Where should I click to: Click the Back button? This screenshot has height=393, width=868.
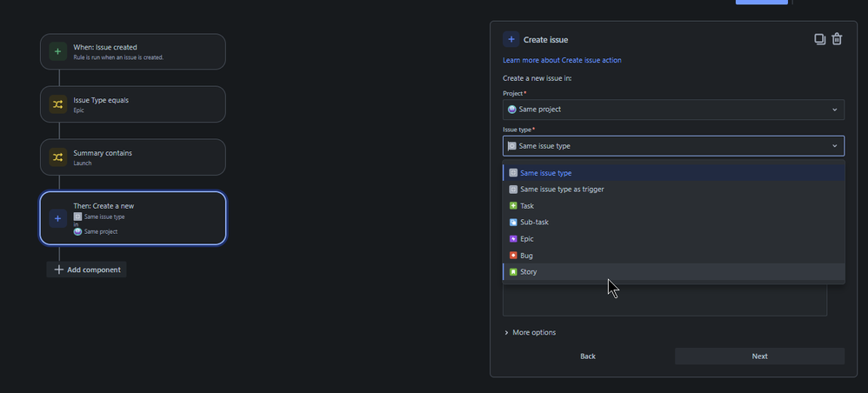coord(588,356)
